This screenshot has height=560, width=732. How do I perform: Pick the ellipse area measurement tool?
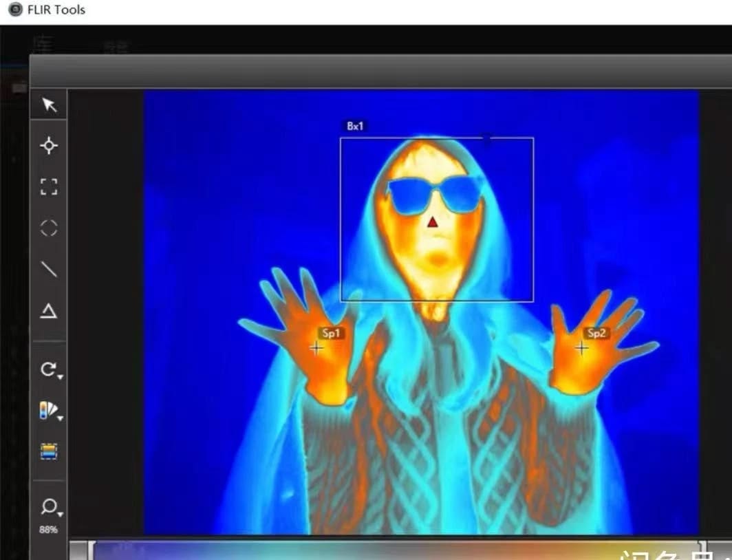click(x=49, y=228)
